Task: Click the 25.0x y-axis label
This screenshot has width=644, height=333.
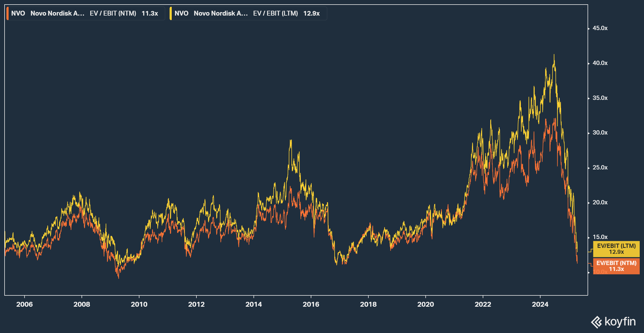Action: (x=600, y=168)
